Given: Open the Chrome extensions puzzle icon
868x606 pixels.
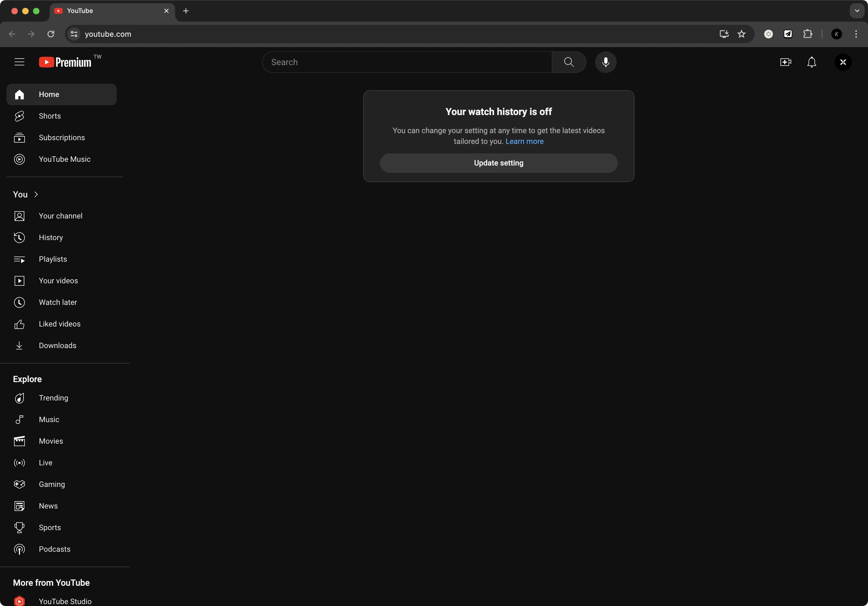Looking at the screenshot, I should pyautogui.click(x=807, y=34).
